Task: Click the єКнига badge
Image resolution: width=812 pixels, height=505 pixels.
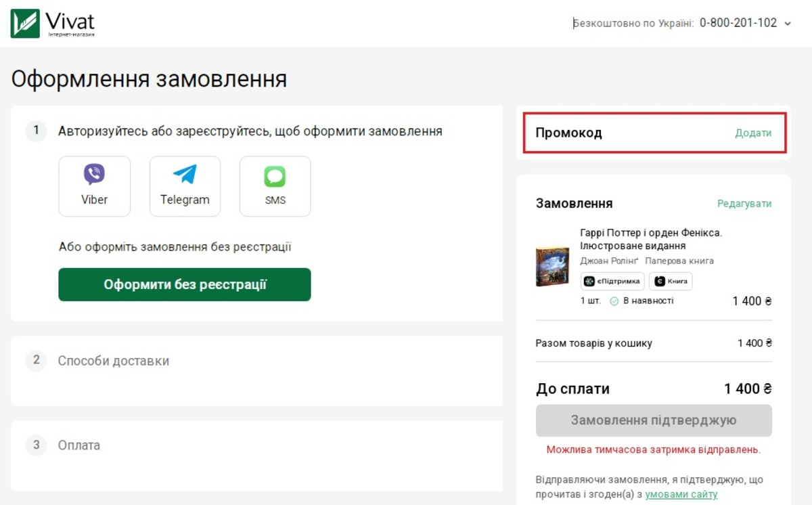Action: pos(671,281)
